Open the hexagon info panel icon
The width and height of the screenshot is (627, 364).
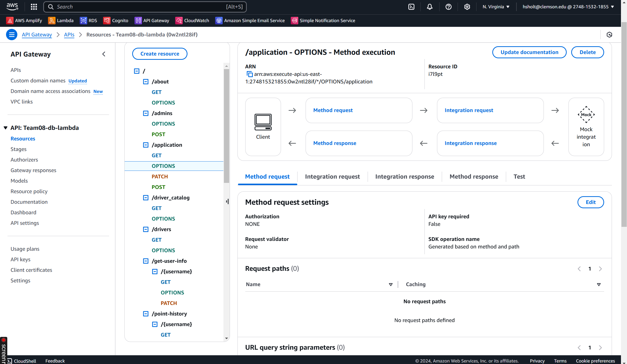click(609, 35)
